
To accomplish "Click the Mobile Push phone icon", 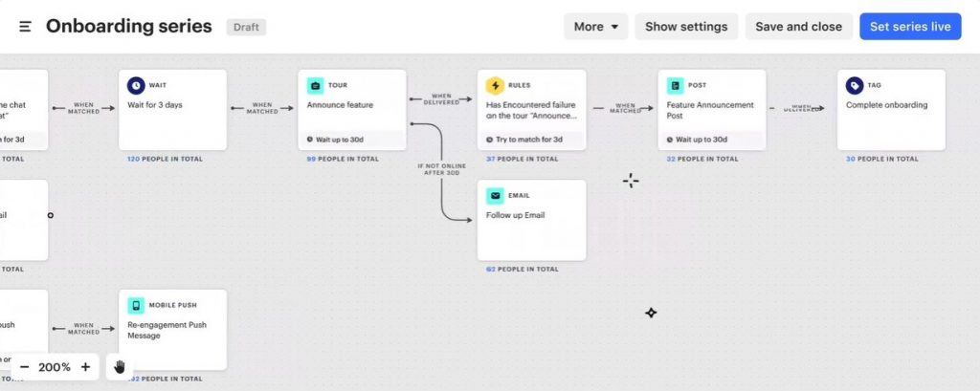I will (137, 305).
